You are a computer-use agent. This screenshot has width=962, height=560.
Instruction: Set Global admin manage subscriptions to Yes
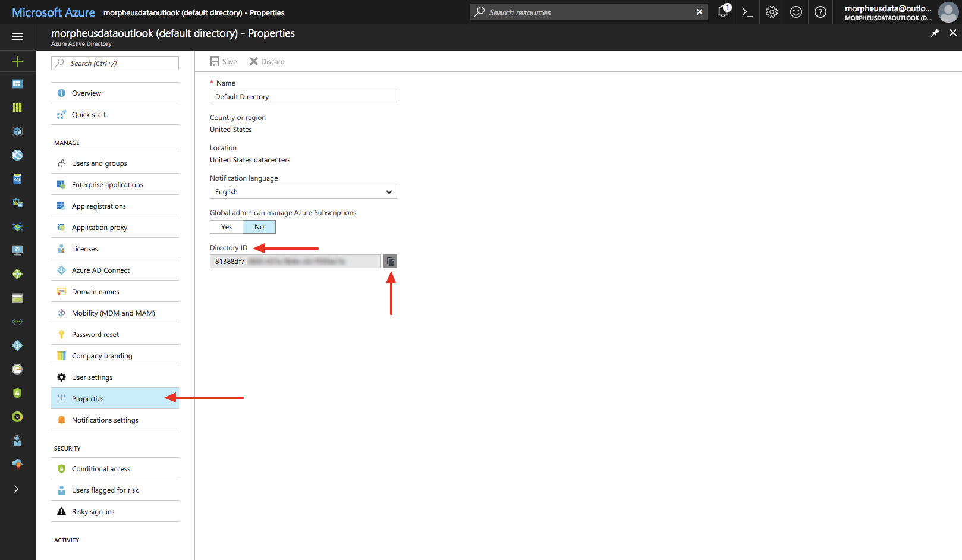click(x=227, y=227)
